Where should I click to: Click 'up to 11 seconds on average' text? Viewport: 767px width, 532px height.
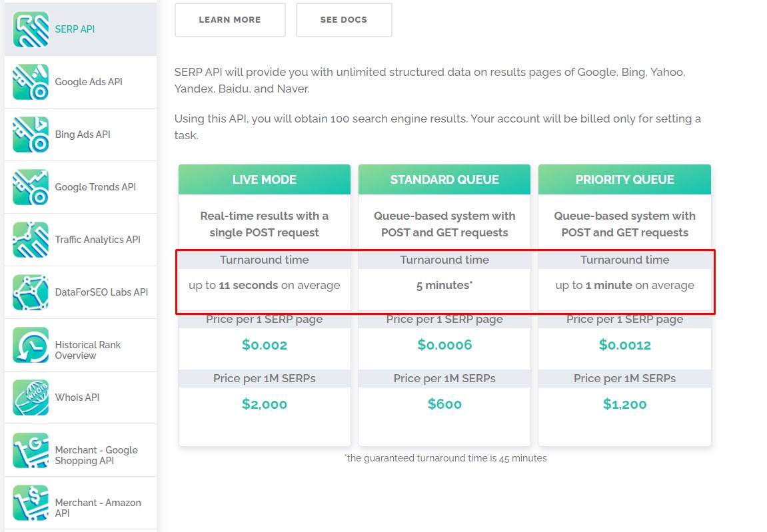(264, 285)
